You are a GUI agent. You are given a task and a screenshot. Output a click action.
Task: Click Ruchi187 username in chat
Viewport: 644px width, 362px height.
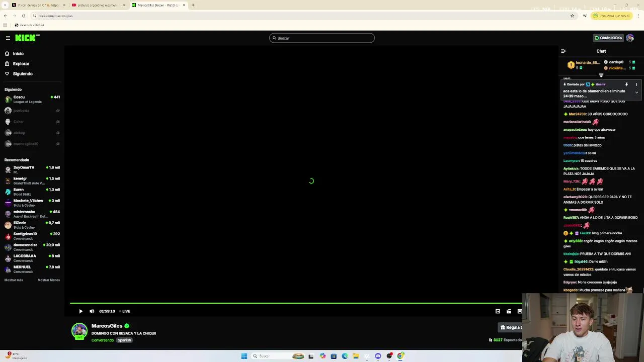pyautogui.click(x=571, y=218)
